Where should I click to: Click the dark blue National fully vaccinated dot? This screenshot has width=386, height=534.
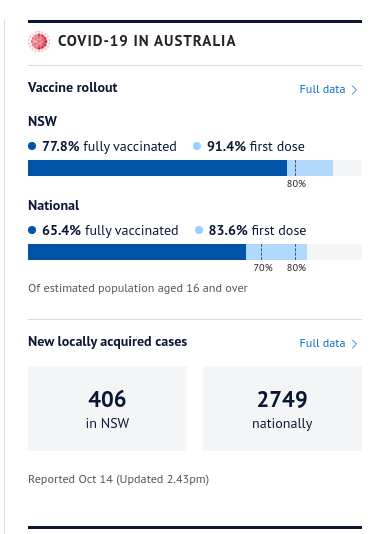[x=32, y=231]
